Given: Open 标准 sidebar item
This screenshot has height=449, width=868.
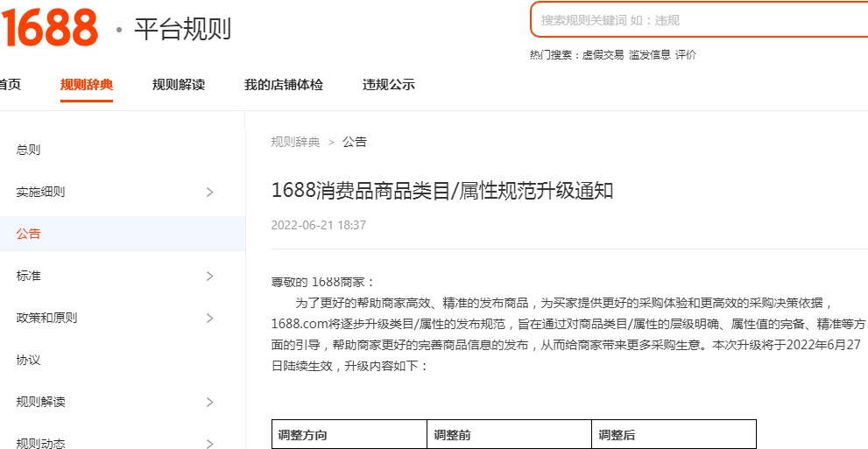Looking at the screenshot, I should click(28, 276).
